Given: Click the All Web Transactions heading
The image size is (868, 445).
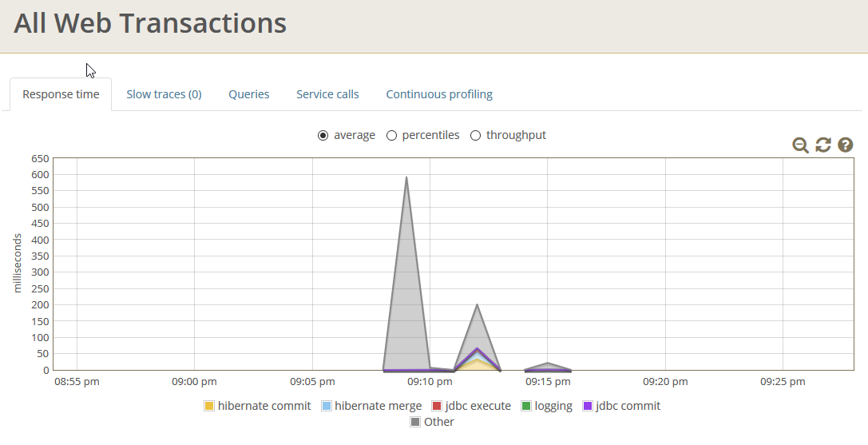Looking at the screenshot, I should (x=150, y=23).
